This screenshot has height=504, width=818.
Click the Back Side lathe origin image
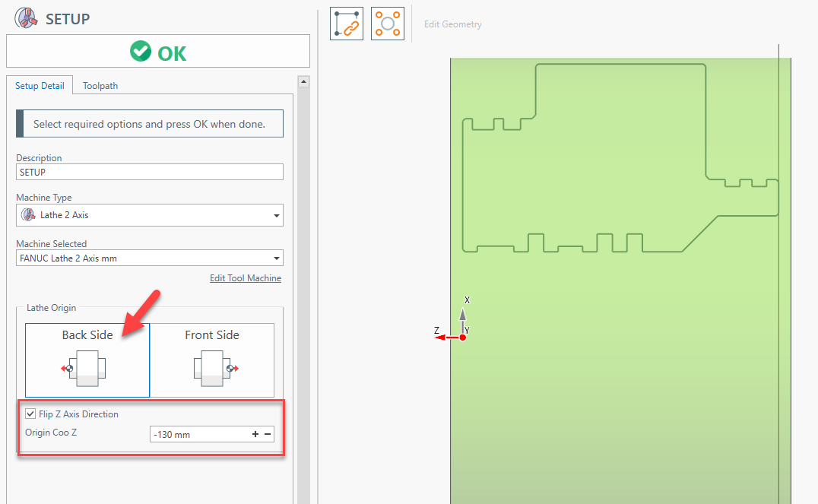pyautogui.click(x=87, y=368)
